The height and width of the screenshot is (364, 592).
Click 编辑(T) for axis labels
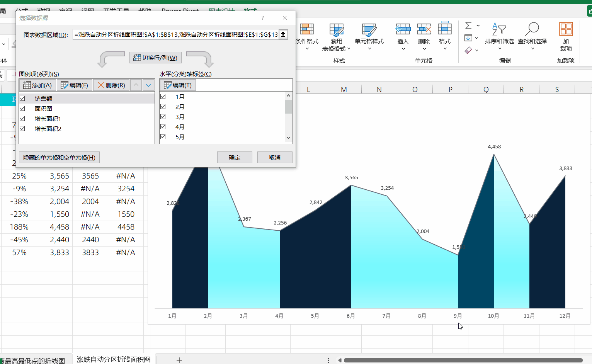(178, 85)
